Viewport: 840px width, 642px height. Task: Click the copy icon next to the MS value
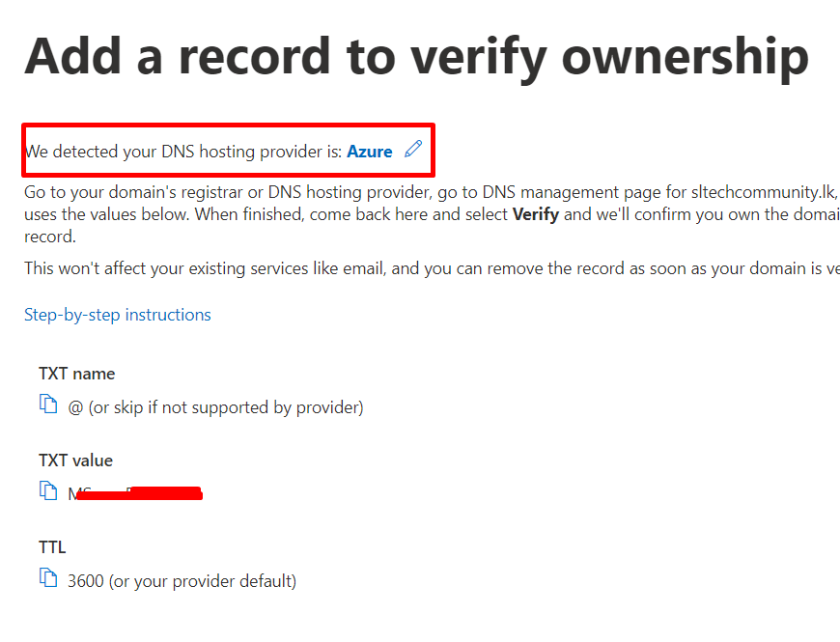pyautogui.click(x=49, y=490)
